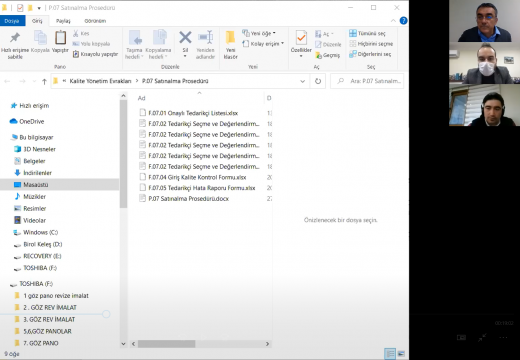This screenshot has width=520, height=360.
Task: Click scroll right arrow in file list
Action: tap(267, 344)
